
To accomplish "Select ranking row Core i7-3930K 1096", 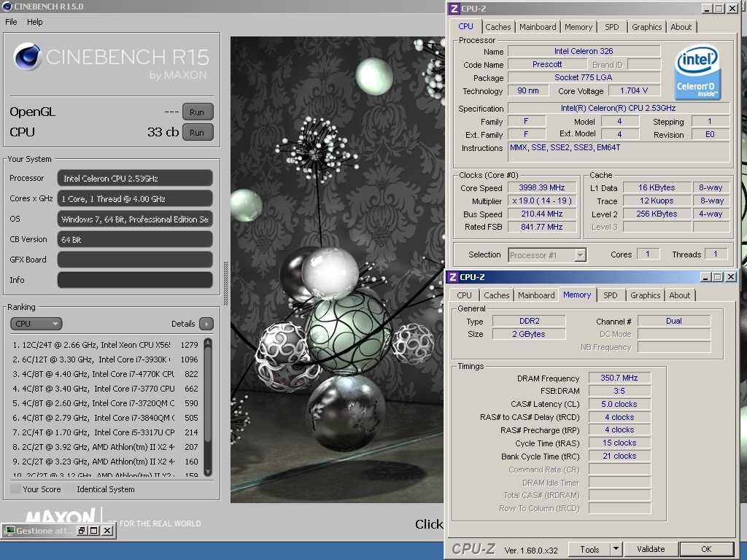I will pos(105,359).
